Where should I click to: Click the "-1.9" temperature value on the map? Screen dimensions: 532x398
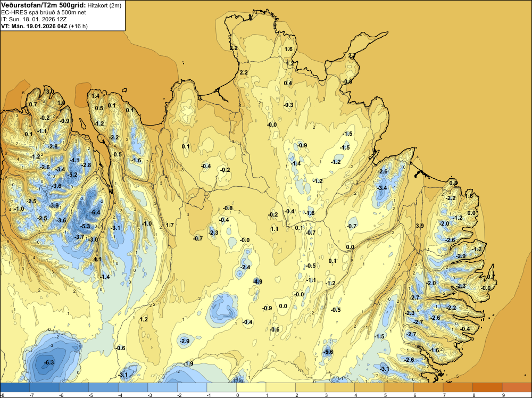[x=188, y=363]
